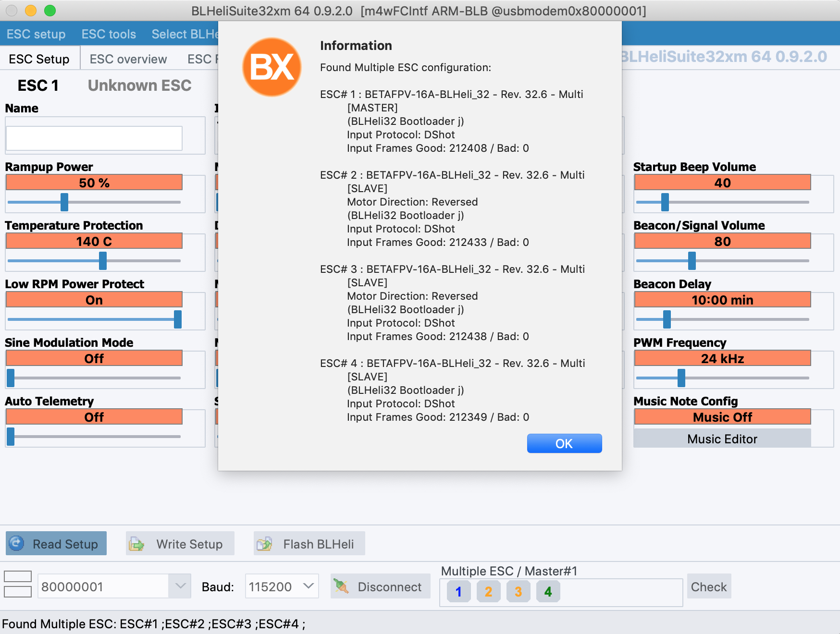Click the Flash BLHeli button label
Viewport: 840px width, 634px height.
coord(318,544)
